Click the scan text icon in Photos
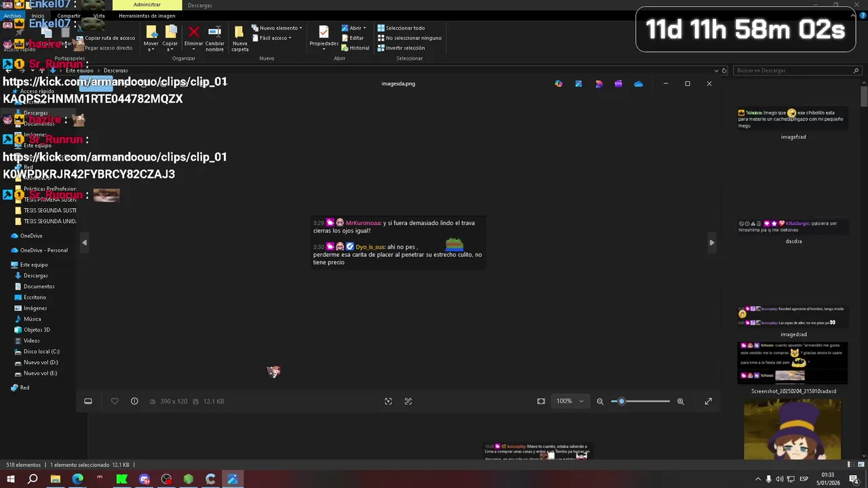Image resolution: width=868 pixels, height=488 pixels. (408, 401)
